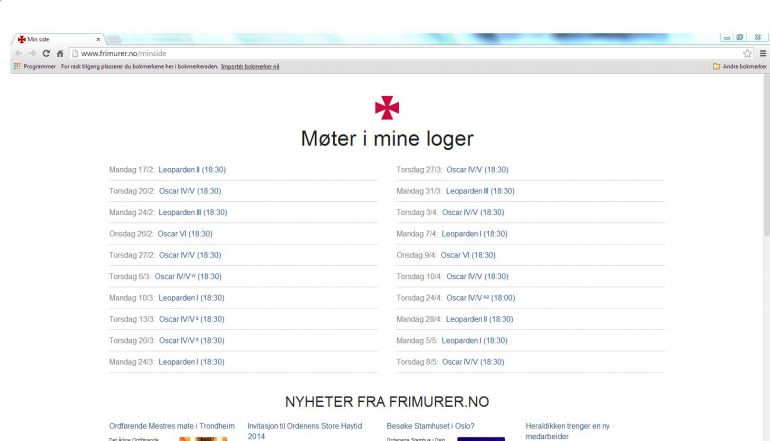
Task: Open Oscar IV/V meeting on Torsdag 24/4
Action: point(481,298)
